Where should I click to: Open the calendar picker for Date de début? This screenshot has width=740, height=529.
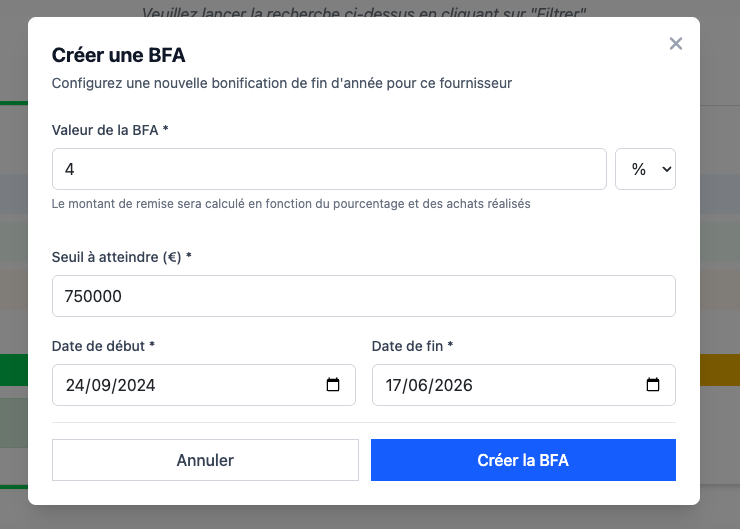coord(334,385)
